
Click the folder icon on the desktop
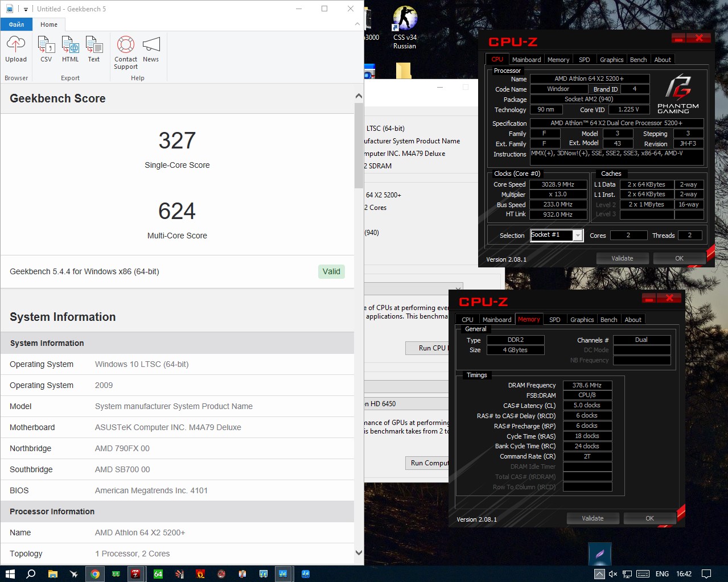coord(404,71)
